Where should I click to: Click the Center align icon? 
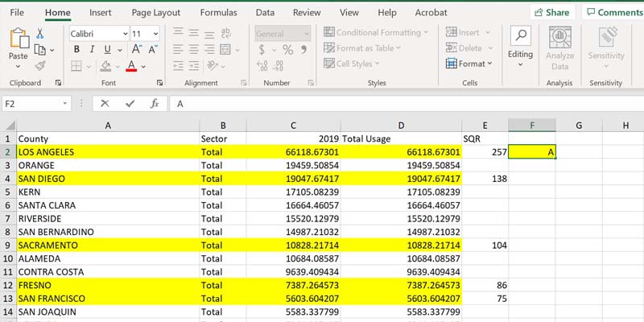pos(193,49)
